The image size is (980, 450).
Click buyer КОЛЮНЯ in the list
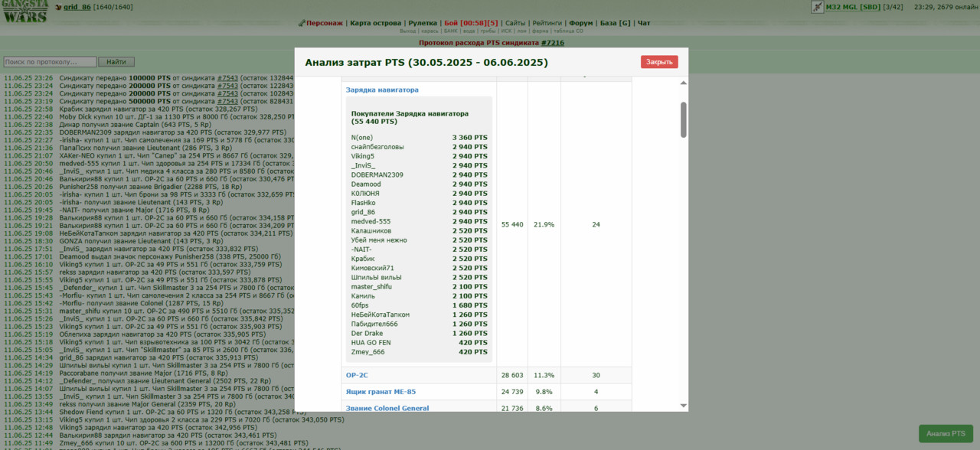point(366,194)
